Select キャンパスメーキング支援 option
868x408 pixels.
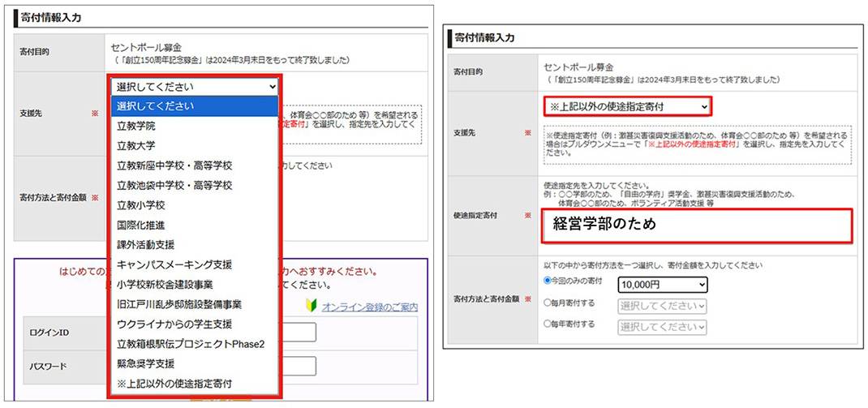pos(174,264)
